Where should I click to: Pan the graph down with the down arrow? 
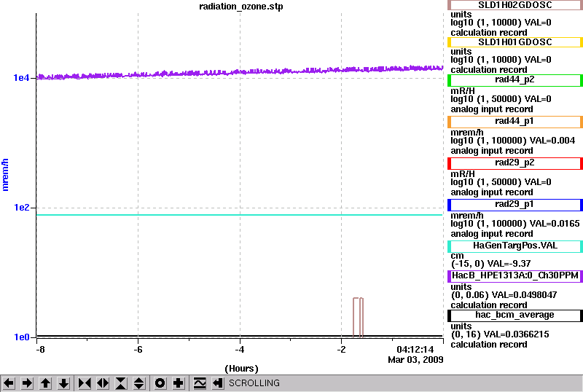tap(64, 383)
